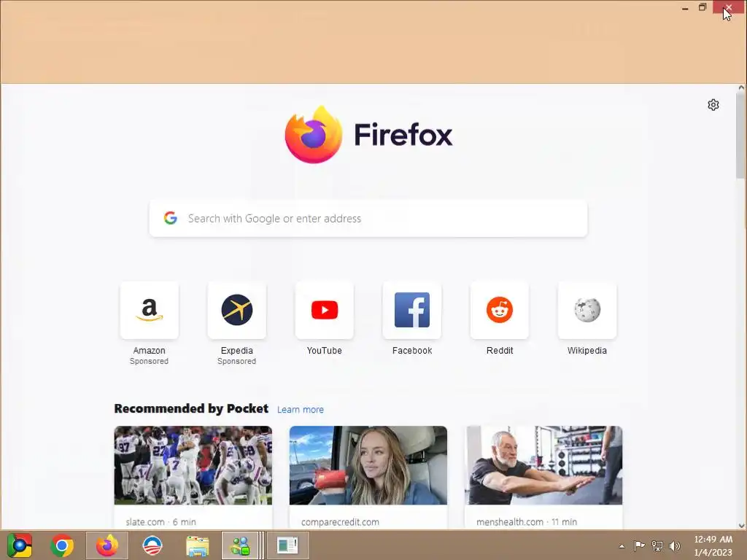The image size is (747, 560).
Task: Open File Explorer from the taskbar
Action: pos(197,546)
